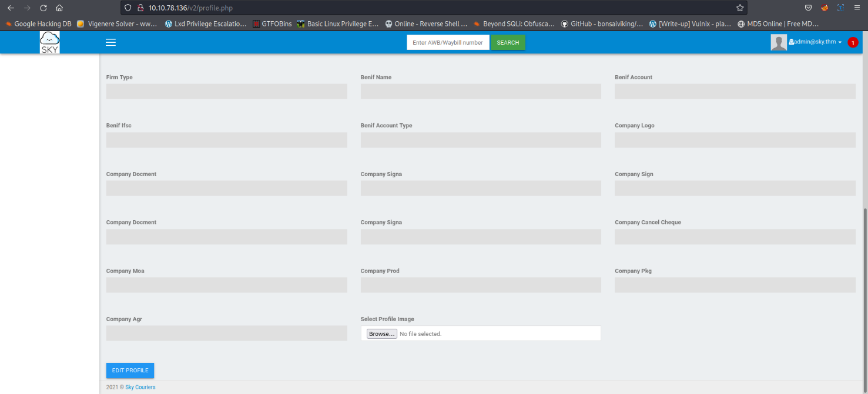The image size is (868, 394).
Task: Click the red notification badge
Action: [x=853, y=42]
